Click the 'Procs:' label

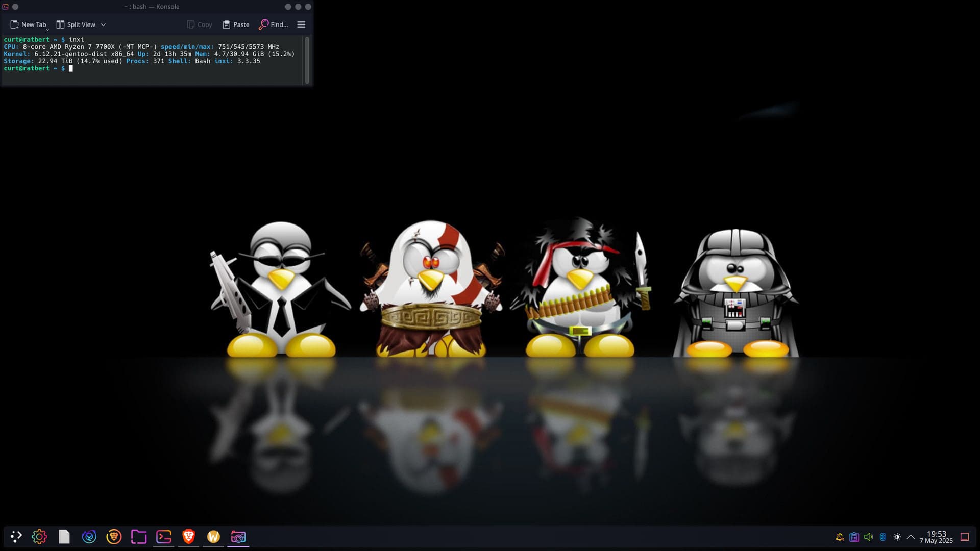click(138, 61)
